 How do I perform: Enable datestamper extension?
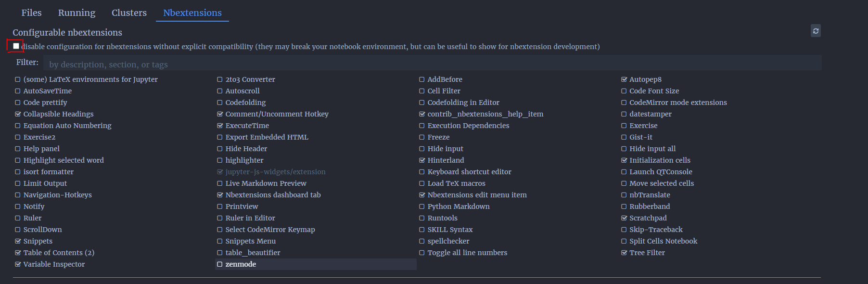click(624, 114)
